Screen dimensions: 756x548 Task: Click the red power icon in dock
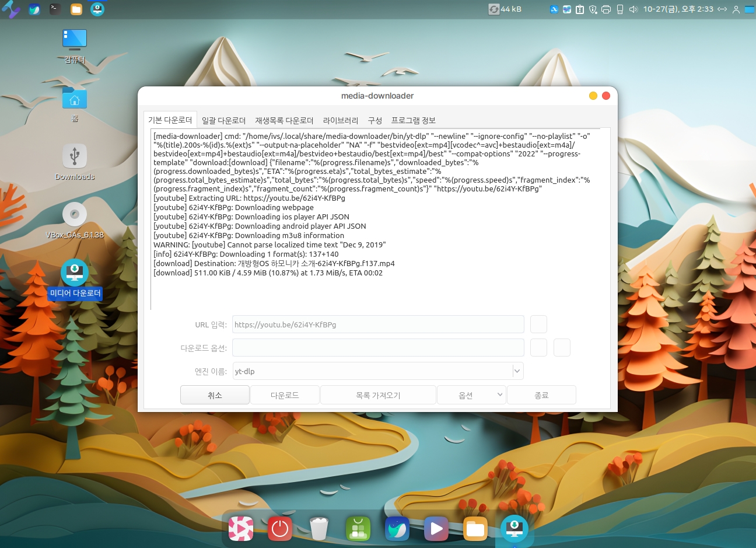pos(280,529)
